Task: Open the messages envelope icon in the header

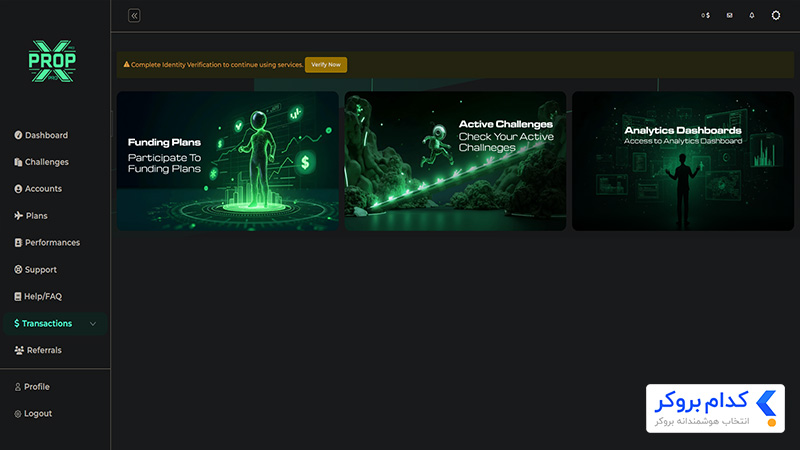Action: (x=730, y=15)
